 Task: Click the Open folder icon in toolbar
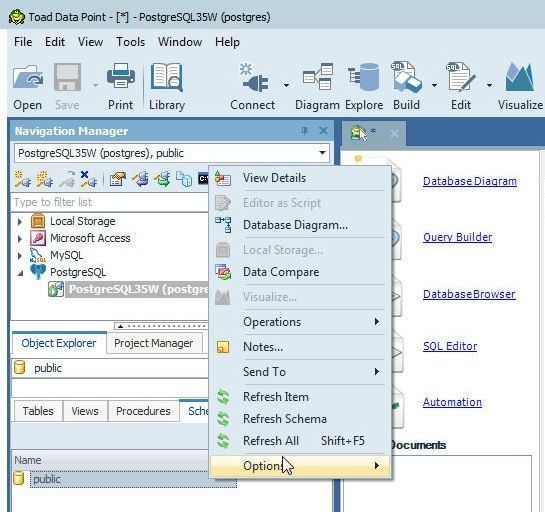coord(27,77)
